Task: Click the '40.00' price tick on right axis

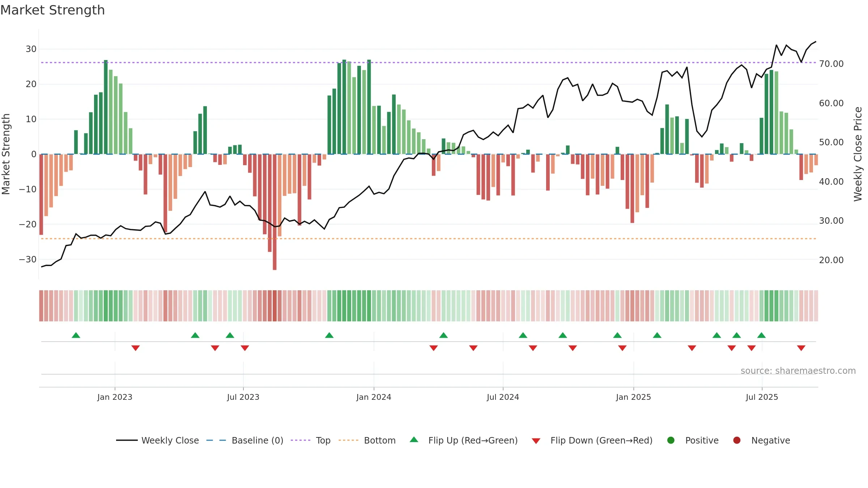Action: click(831, 181)
